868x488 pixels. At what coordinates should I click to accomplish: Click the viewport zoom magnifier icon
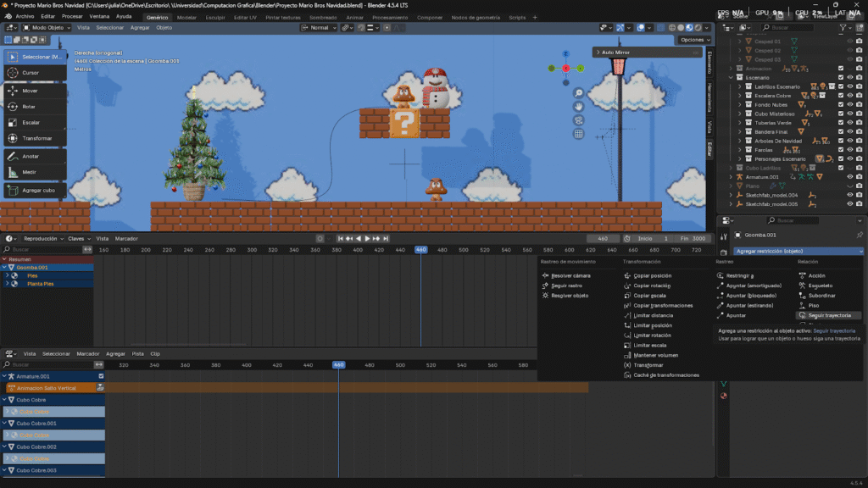click(579, 93)
